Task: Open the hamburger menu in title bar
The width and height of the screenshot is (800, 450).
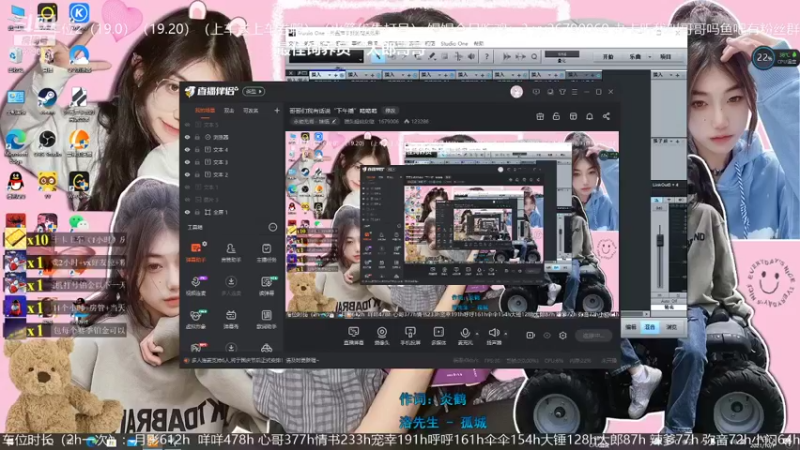Action: coord(574,92)
